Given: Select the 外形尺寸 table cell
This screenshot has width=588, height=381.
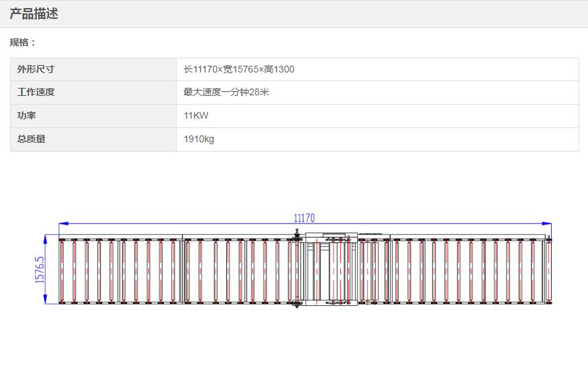Looking at the screenshot, I should 93,69.
